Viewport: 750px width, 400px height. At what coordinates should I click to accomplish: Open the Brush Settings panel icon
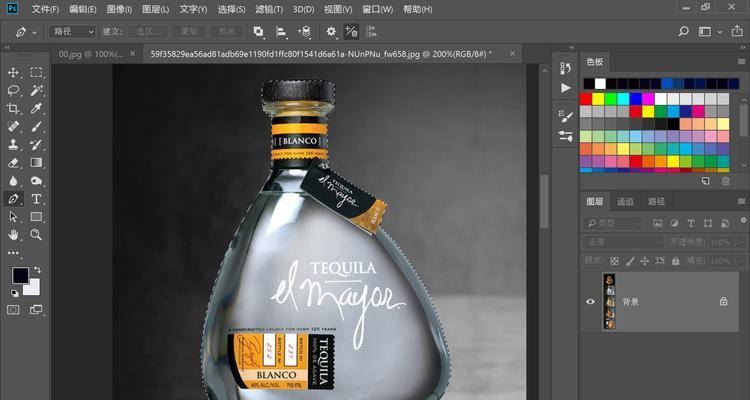pos(565,116)
